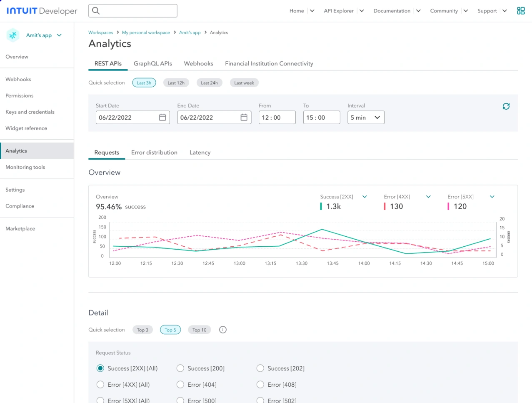532x403 pixels.
Task: Click the Top 10 info icon
Action: (x=223, y=330)
